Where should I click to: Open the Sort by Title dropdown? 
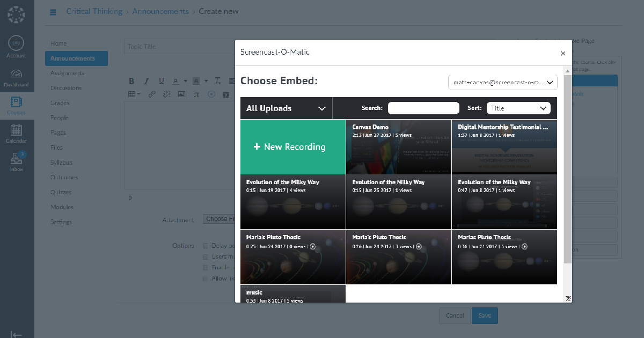(x=518, y=108)
